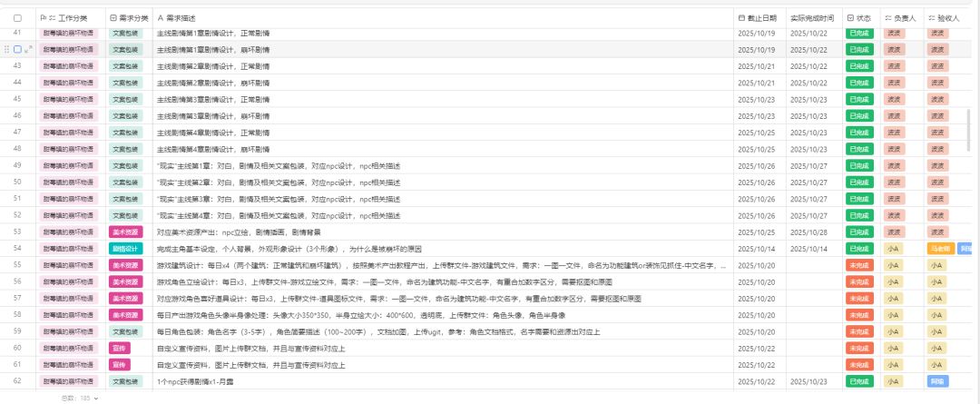Open the expand-record icon in the highlighted row
980x404 pixels.
(x=28, y=49)
